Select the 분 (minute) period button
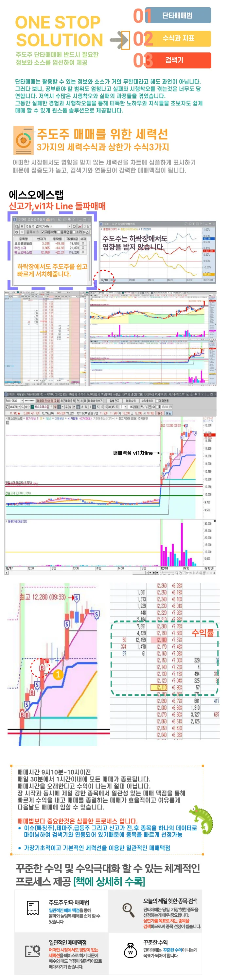 (79, 407)
